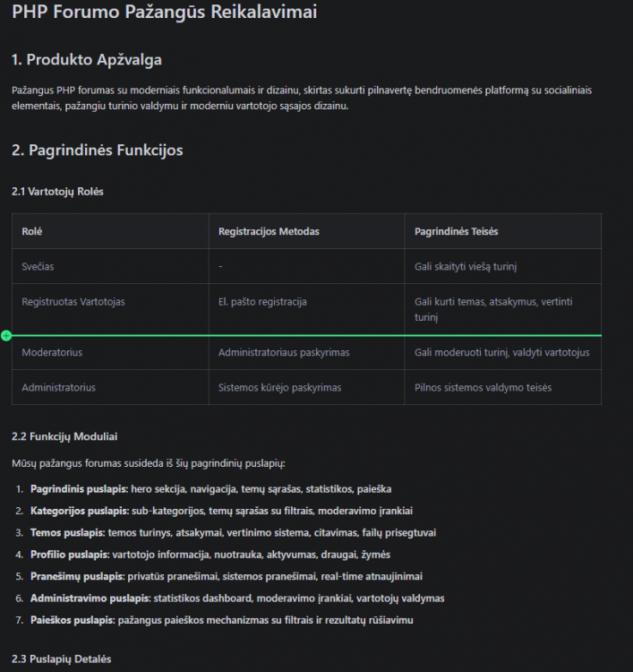Click the 'Svečias' table cell
Image resolution: width=633 pixels, height=672 pixels.
click(x=110, y=267)
